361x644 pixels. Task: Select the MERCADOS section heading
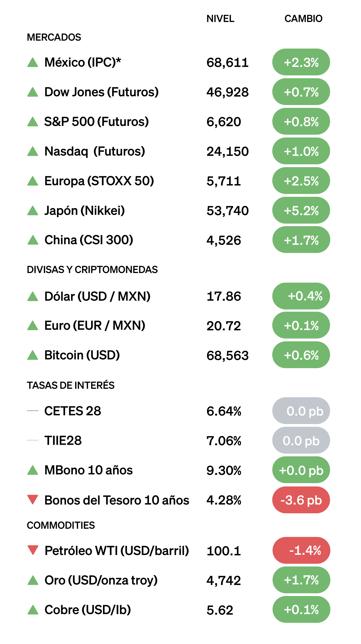point(54,37)
